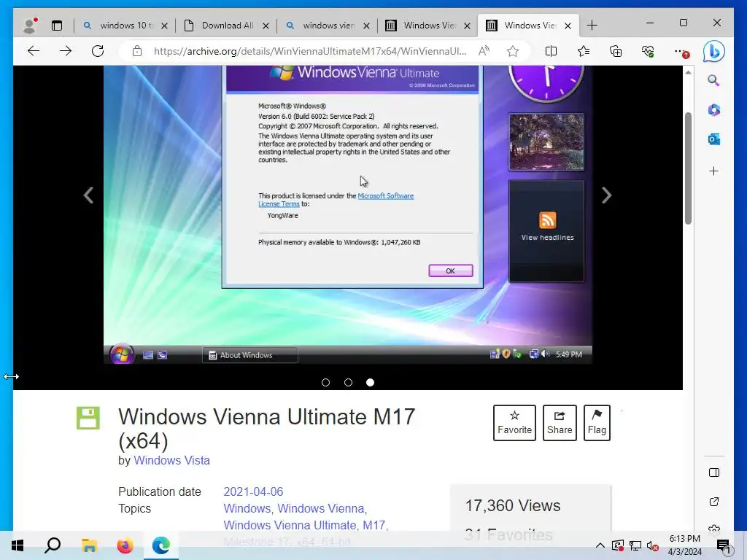Open the Windows Start menu
This screenshot has height=560, width=747.
point(18,545)
